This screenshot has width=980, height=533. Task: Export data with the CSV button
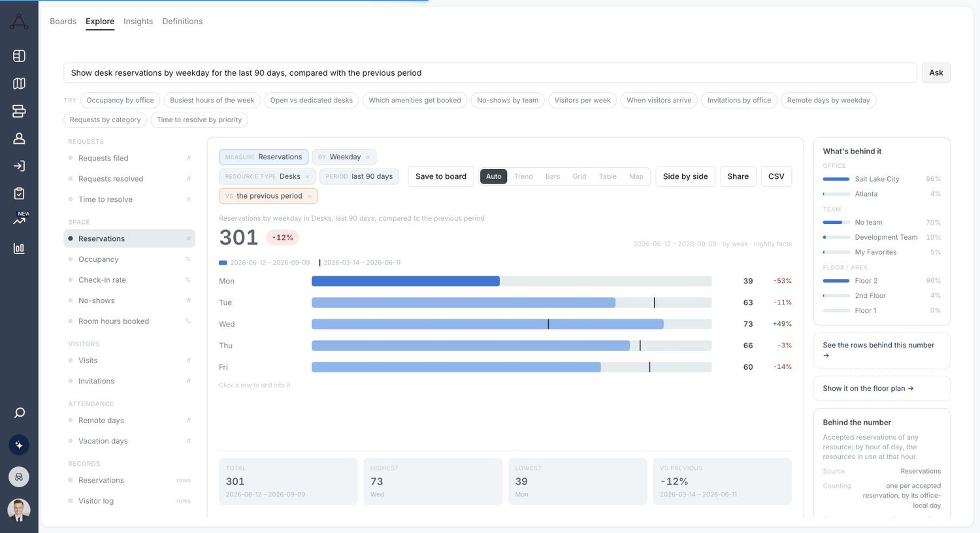(x=776, y=176)
